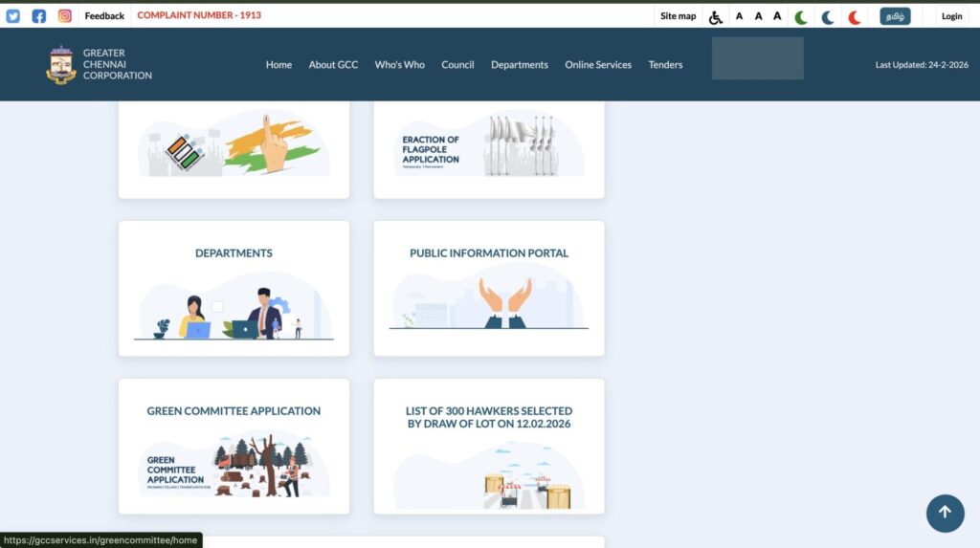Click the Login button
The width and height of the screenshot is (980, 548).
coord(951,16)
